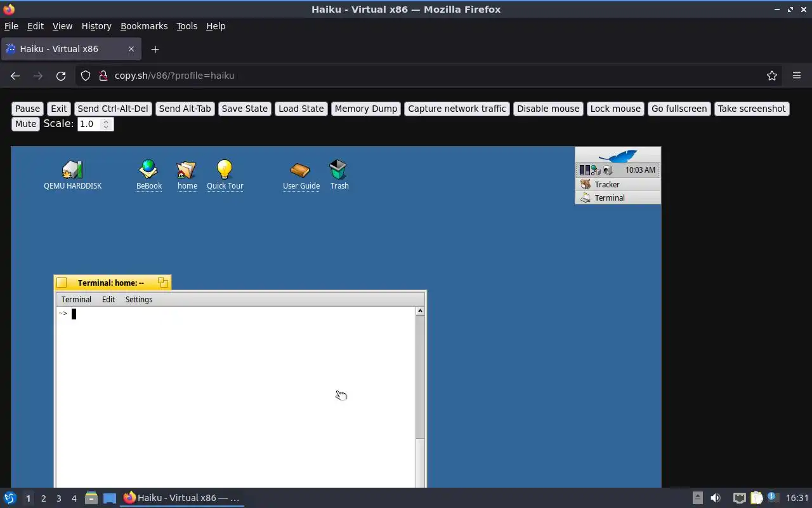Reload the current page

click(61, 76)
